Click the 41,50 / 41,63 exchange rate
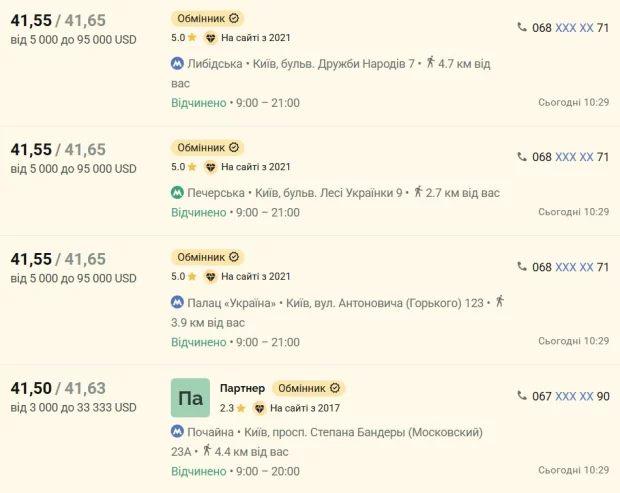This screenshot has height=493, width=620. pos(57,388)
